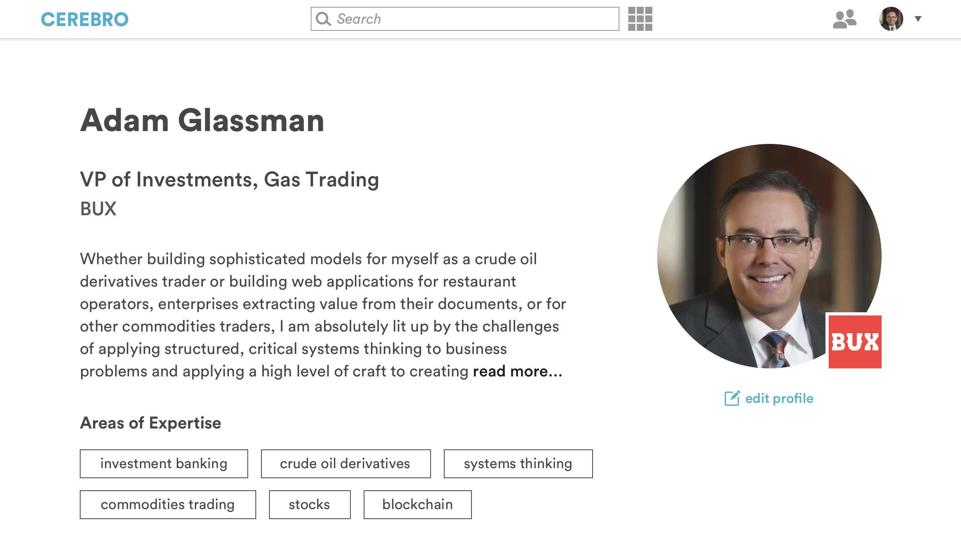The height and width of the screenshot is (560, 961).
Task: Click the magnifying glass search icon
Action: 323,19
